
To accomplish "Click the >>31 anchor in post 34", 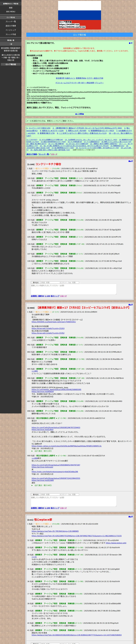I will click(34, 557).
